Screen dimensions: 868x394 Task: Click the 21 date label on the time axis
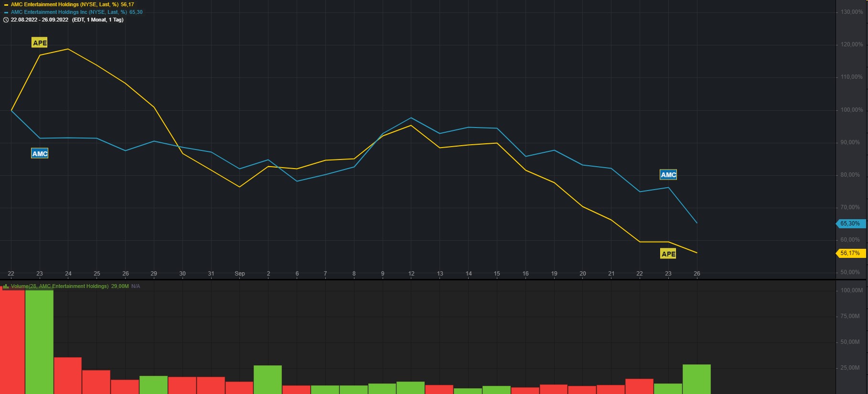click(611, 274)
